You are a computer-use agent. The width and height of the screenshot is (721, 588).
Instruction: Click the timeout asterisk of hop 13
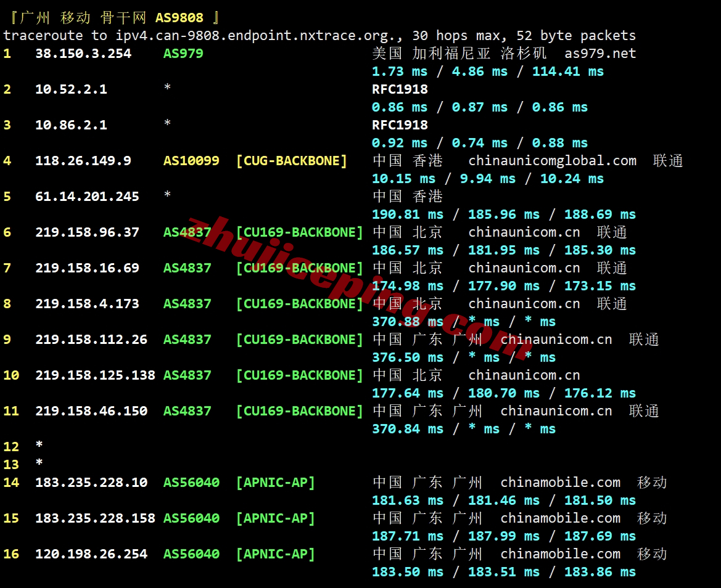tap(39, 463)
